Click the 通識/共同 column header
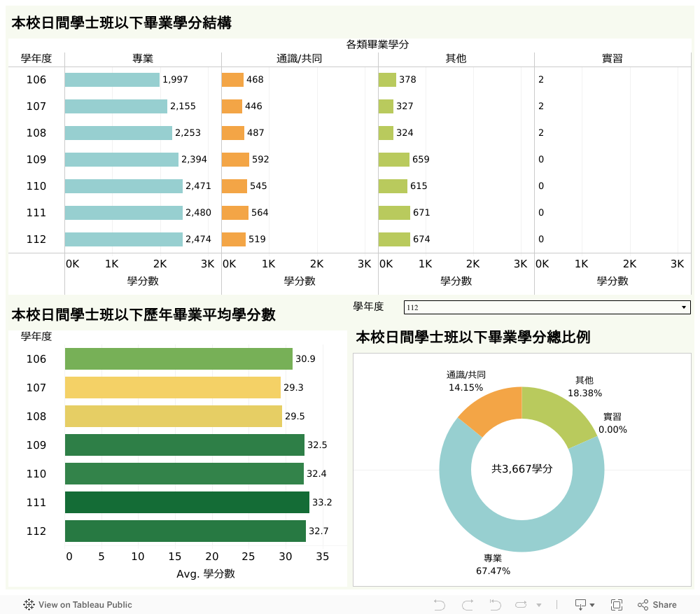 pyautogui.click(x=299, y=59)
